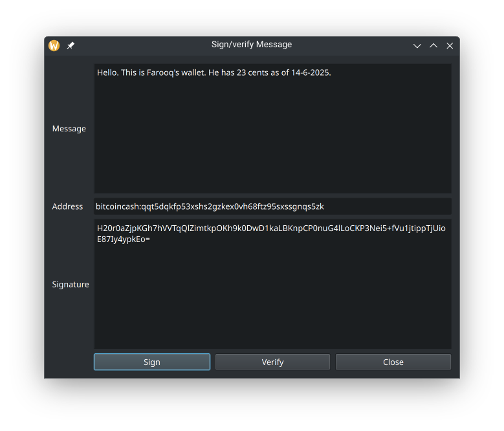Minimize the dialog with the down chevron
This screenshot has height=431, width=504.
coord(417,46)
